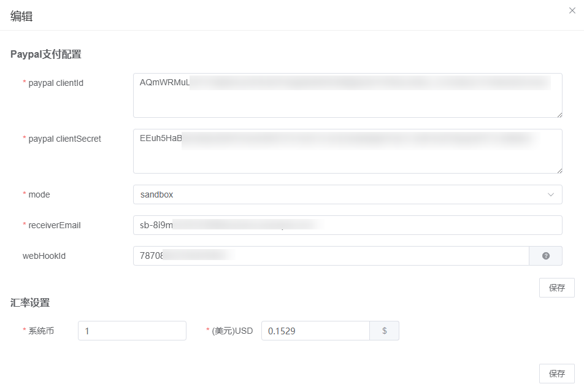Save the 汇率设置 section with bottom 保存
This screenshot has width=584, height=392.
tap(557, 374)
